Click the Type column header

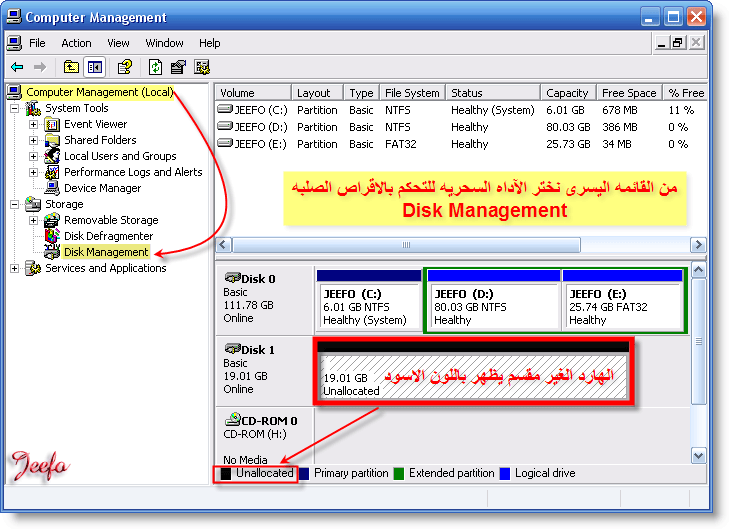361,93
